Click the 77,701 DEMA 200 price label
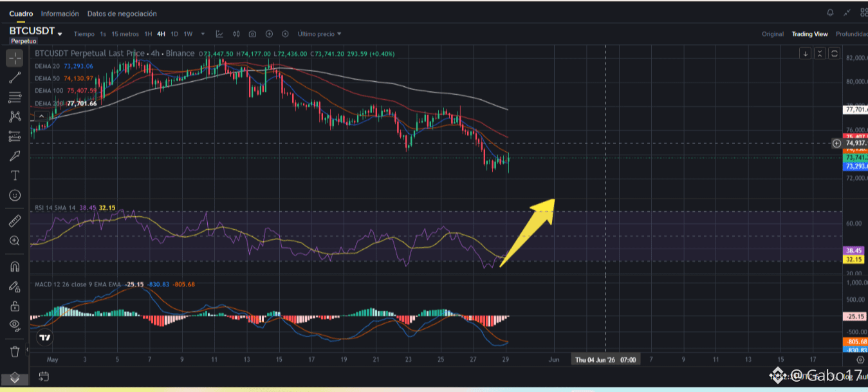 click(x=855, y=110)
